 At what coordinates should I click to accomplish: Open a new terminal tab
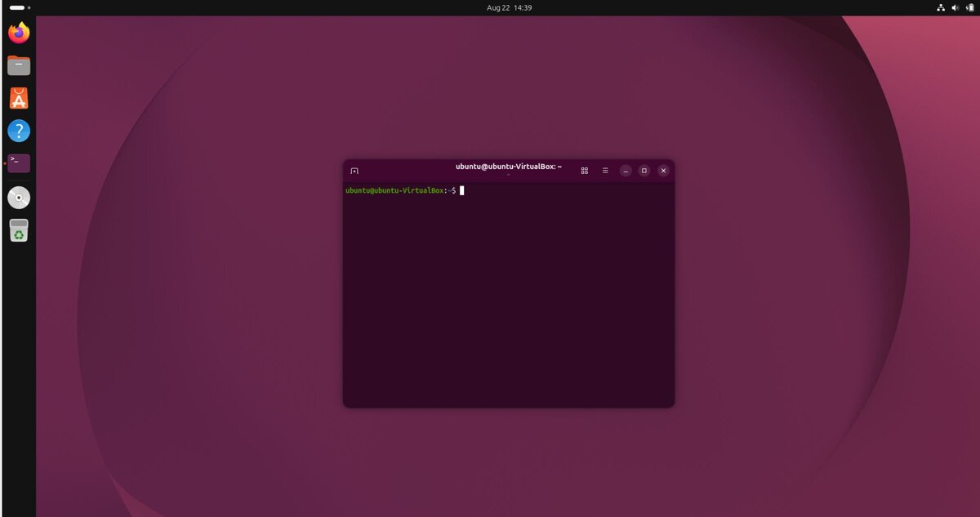[x=354, y=171]
